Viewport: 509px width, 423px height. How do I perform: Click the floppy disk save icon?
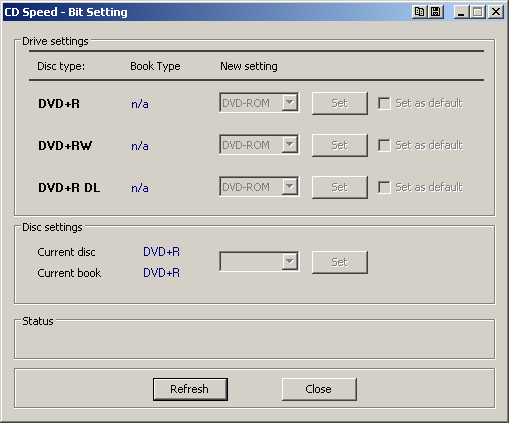(435, 12)
